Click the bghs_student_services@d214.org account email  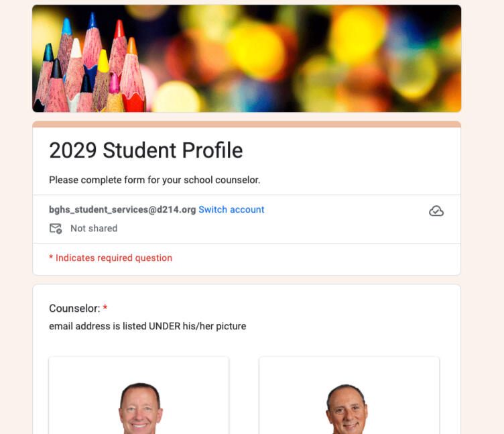(x=122, y=210)
